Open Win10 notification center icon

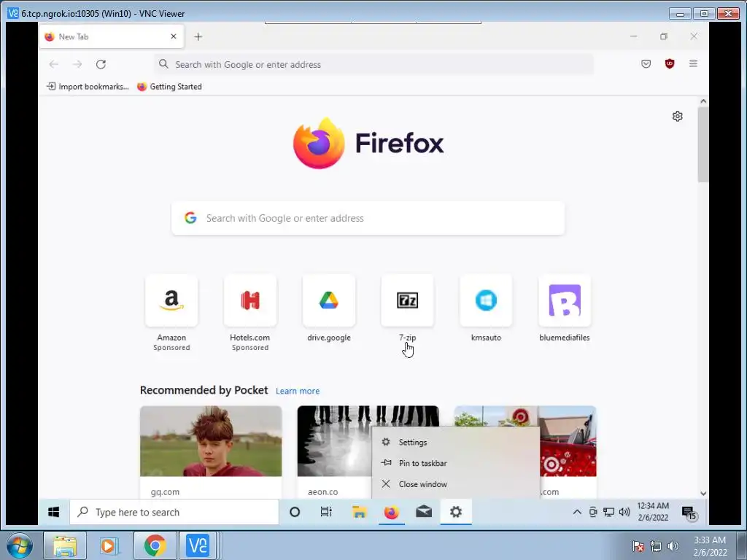click(x=689, y=513)
